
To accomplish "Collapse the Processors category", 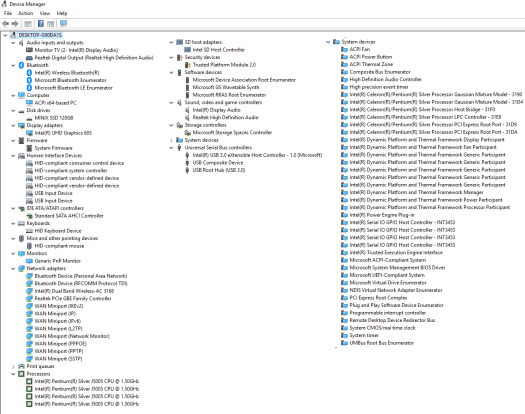I will tap(13, 374).
